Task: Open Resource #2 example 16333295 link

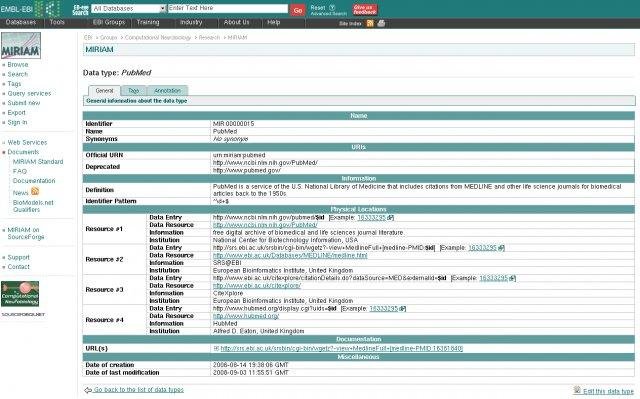Action: 482,248
